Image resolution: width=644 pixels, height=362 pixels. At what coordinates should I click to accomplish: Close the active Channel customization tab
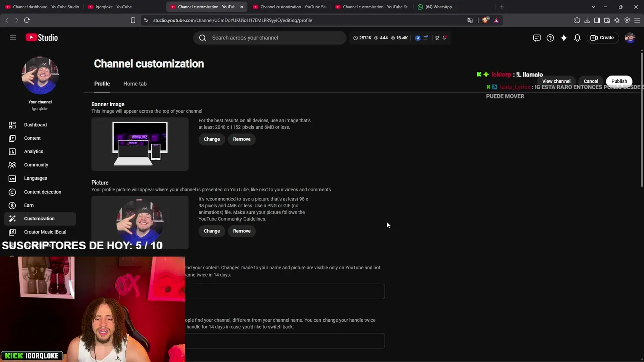click(x=242, y=7)
